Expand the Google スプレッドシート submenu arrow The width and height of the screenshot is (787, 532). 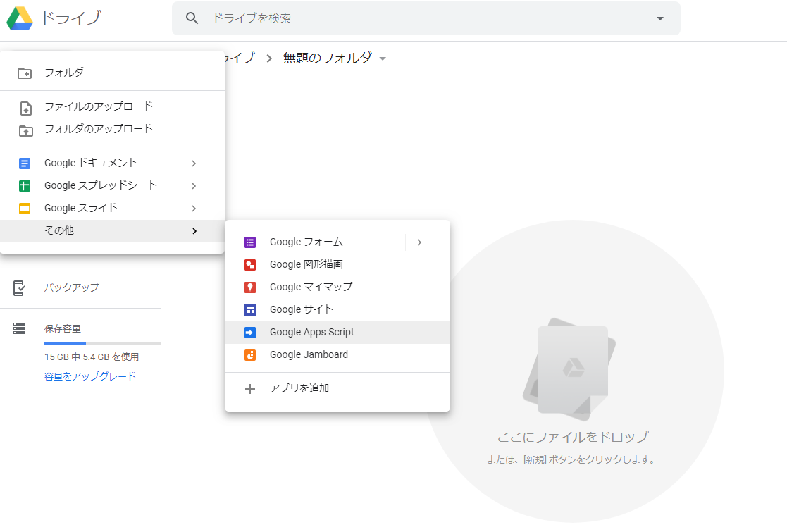(194, 186)
